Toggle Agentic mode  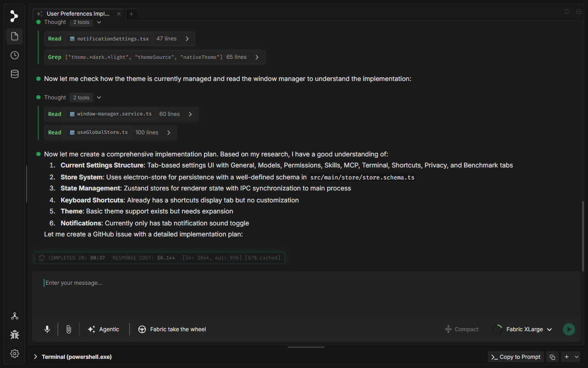click(103, 329)
